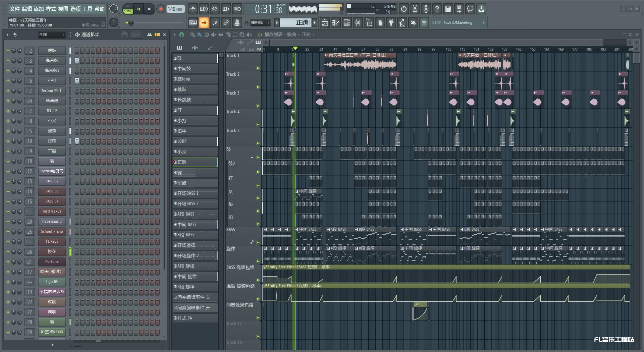
Task: Add a new pattern with plus button
Action: 315,23
